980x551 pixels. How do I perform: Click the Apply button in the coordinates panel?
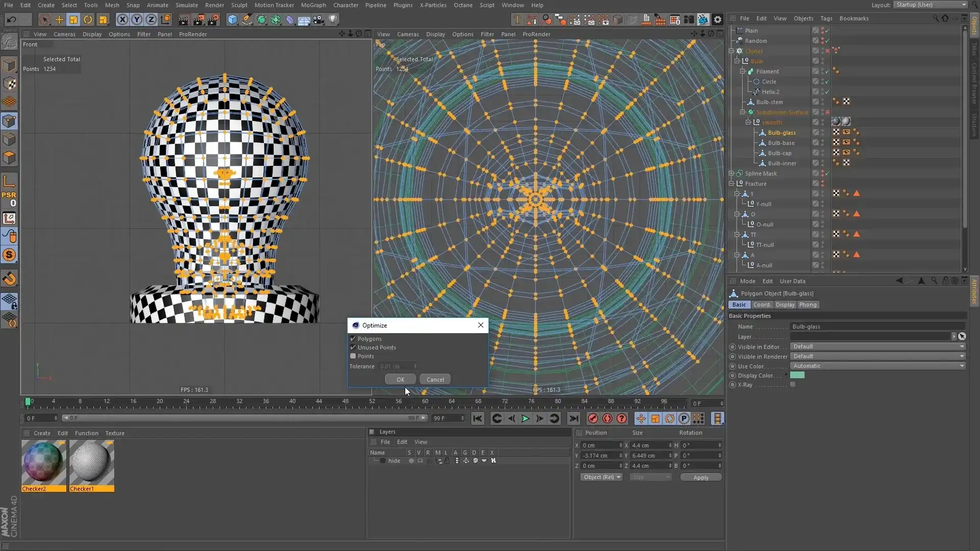click(x=700, y=477)
